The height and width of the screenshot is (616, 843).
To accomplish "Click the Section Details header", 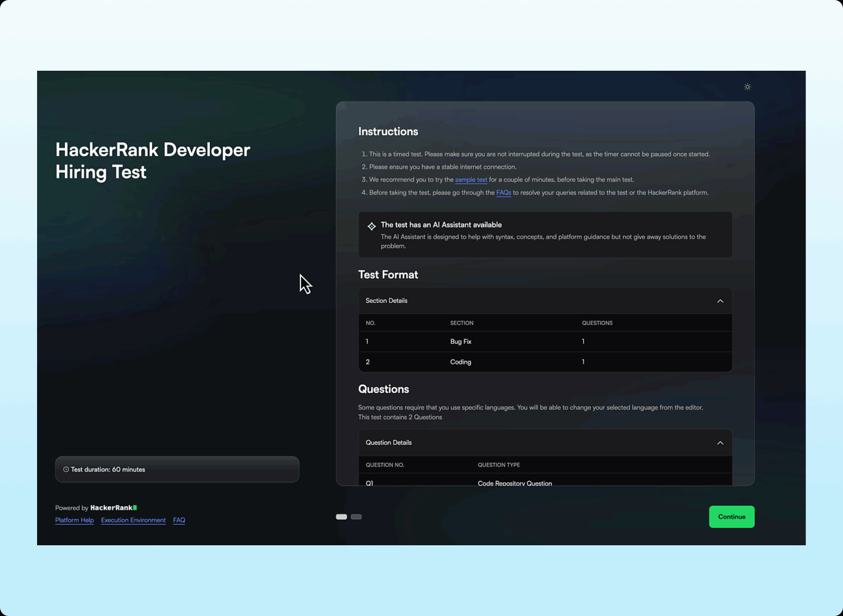I will 545,301.
